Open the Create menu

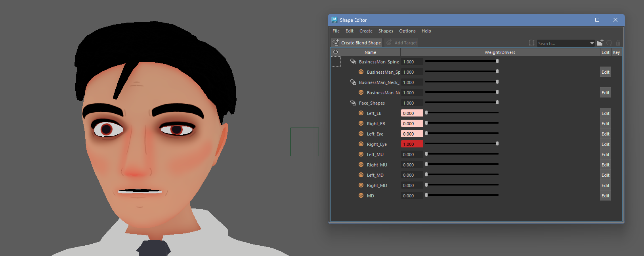click(x=366, y=31)
